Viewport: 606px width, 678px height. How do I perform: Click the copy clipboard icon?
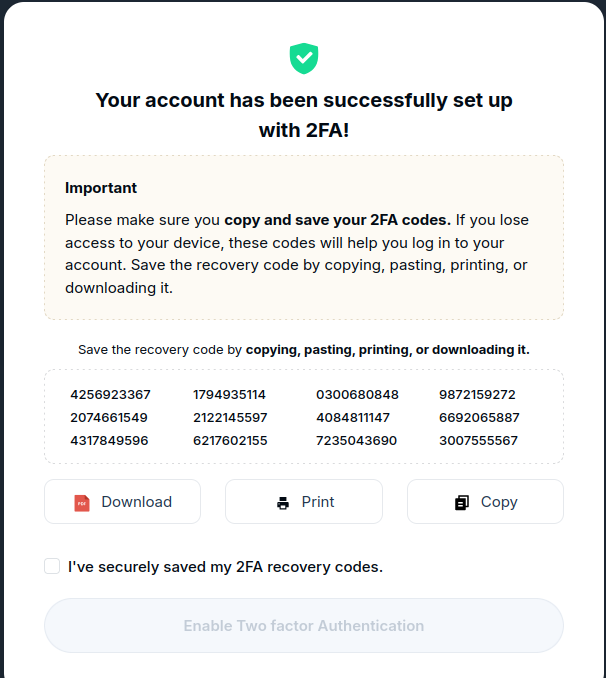462,503
